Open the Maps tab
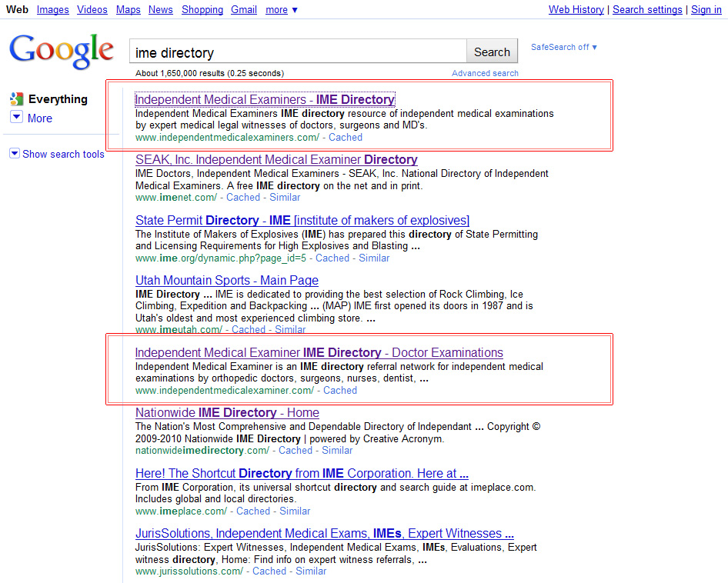This screenshot has width=728, height=583. 128,10
